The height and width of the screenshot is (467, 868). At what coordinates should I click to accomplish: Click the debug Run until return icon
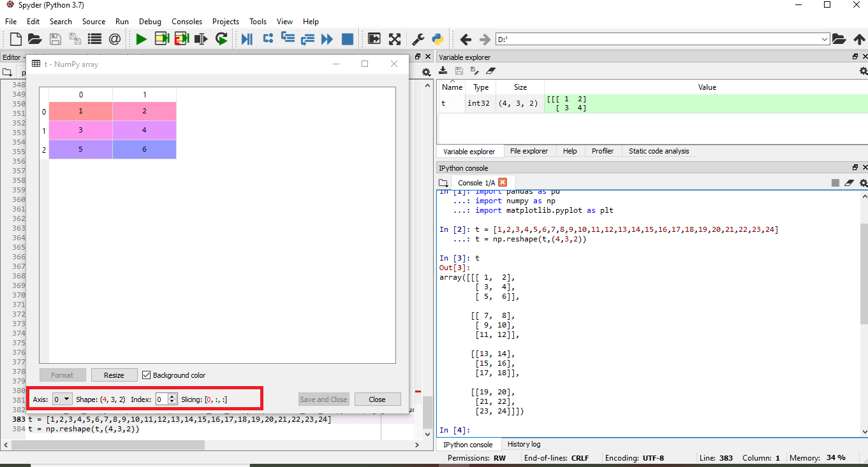[307, 40]
